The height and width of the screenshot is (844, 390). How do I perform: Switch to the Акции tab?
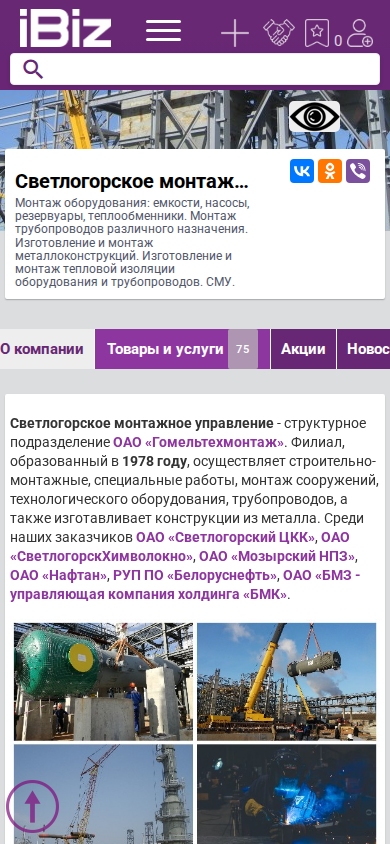point(303,349)
